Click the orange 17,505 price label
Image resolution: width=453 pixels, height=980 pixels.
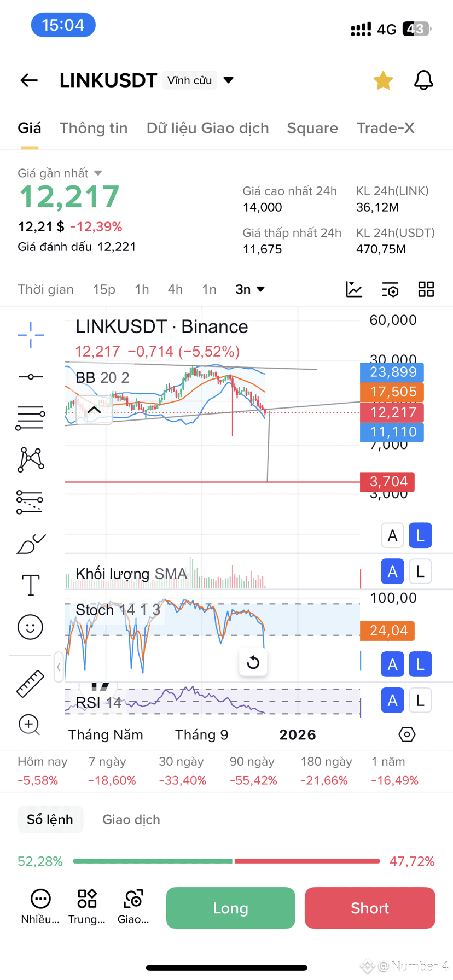pos(392,392)
